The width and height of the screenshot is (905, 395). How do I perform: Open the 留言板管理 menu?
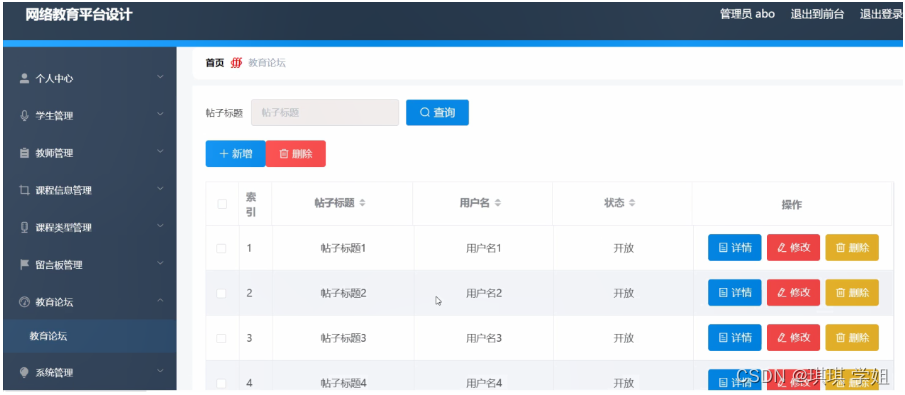(89, 264)
